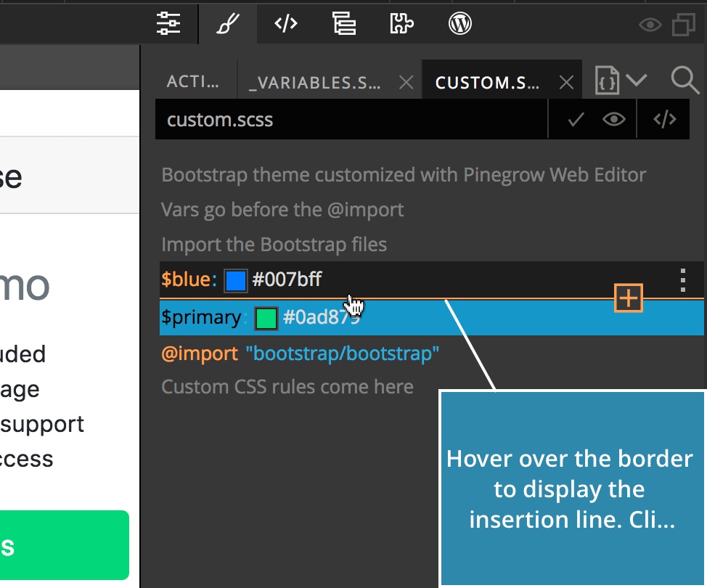707x588 pixels.
Task: Click the custom.scss file name field
Action: [x=351, y=120]
